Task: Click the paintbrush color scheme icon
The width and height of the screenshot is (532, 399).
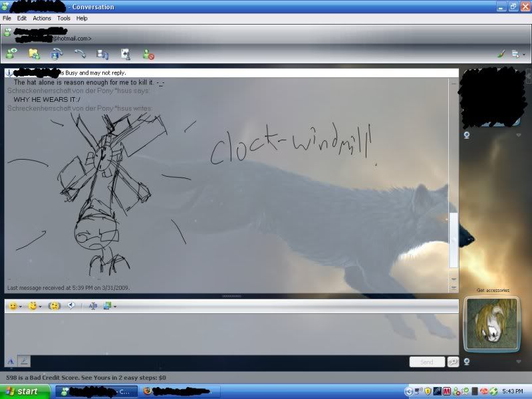Action: tap(501, 54)
